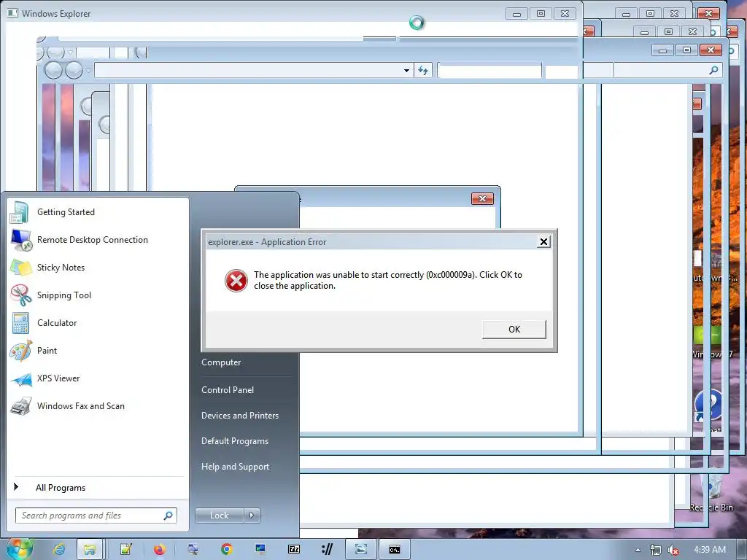
Task: Open Internet Explorer from taskbar
Action: (59, 550)
